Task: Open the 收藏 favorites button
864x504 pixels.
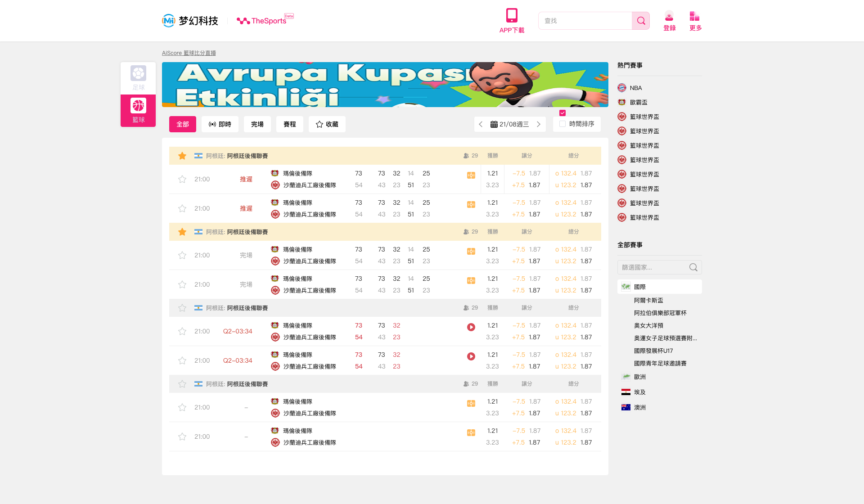Action: pyautogui.click(x=327, y=124)
